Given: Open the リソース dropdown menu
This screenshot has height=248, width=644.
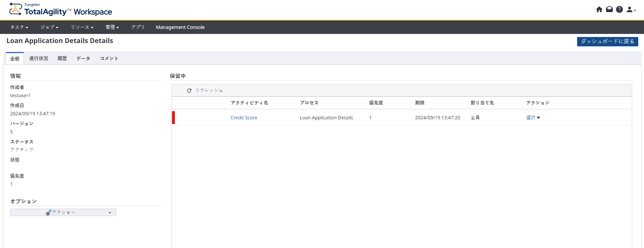Looking at the screenshot, I should (x=82, y=27).
